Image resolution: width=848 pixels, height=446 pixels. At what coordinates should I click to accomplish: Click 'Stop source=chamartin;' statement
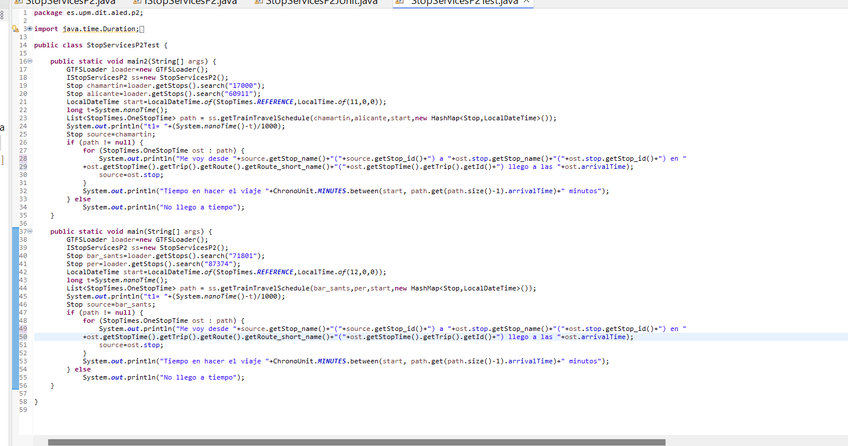111,135
